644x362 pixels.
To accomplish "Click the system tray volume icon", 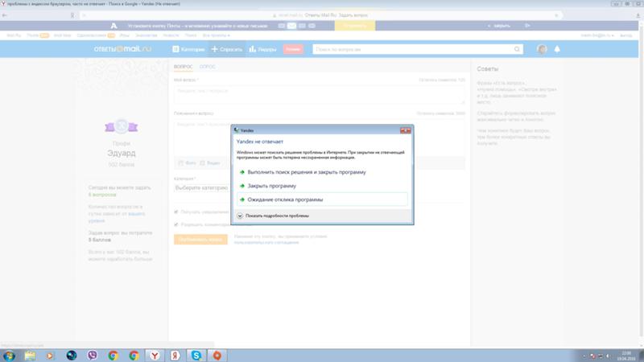I will coord(609,356).
